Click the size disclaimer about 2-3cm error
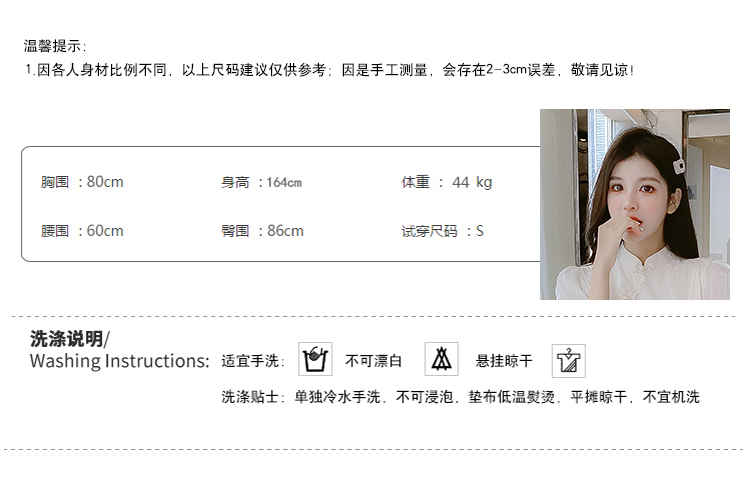This screenshot has width=750, height=479. 330,70
